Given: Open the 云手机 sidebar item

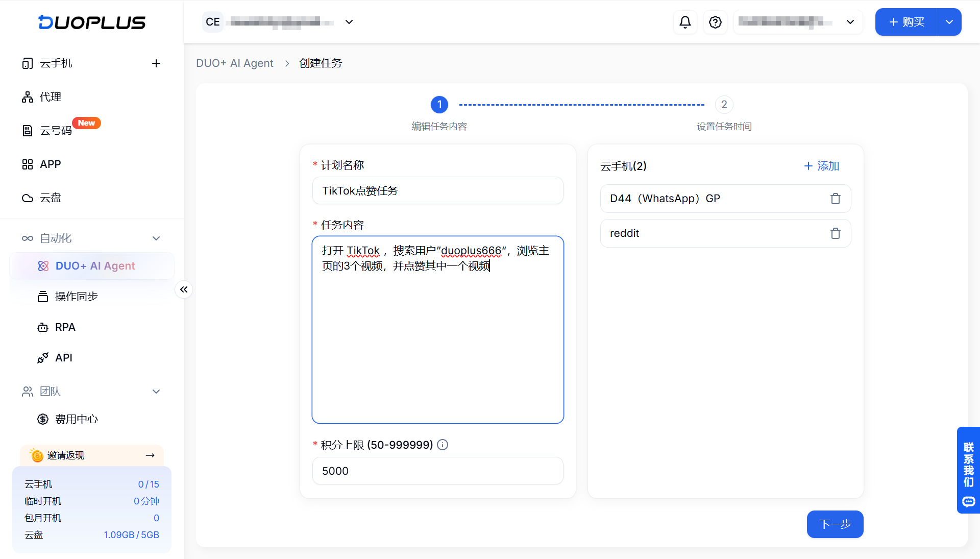Looking at the screenshot, I should tap(56, 63).
